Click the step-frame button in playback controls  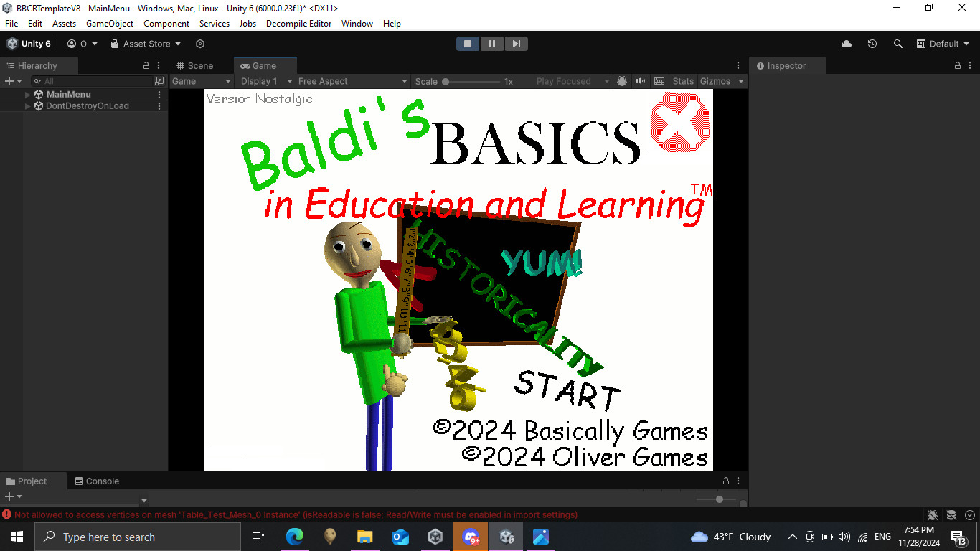tap(517, 43)
